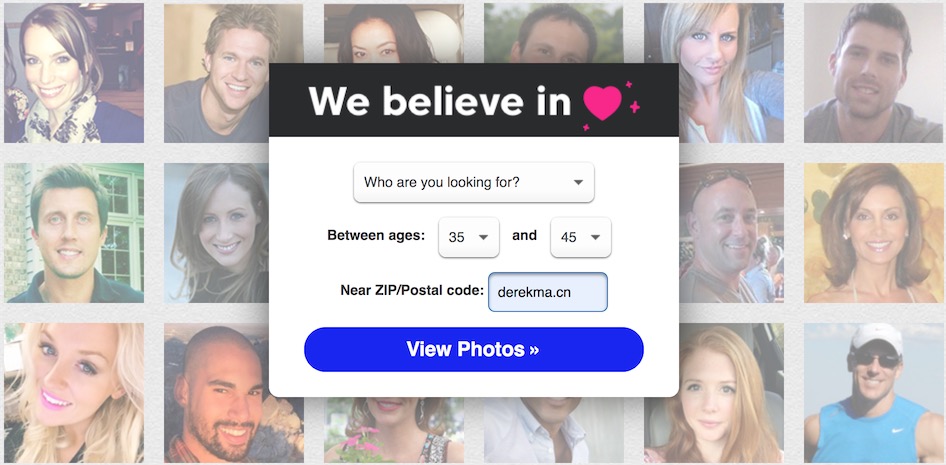The height and width of the screenshot is (465, 946).
Task: Select photo of dark-haired man in gray tee
Action: 874,73
